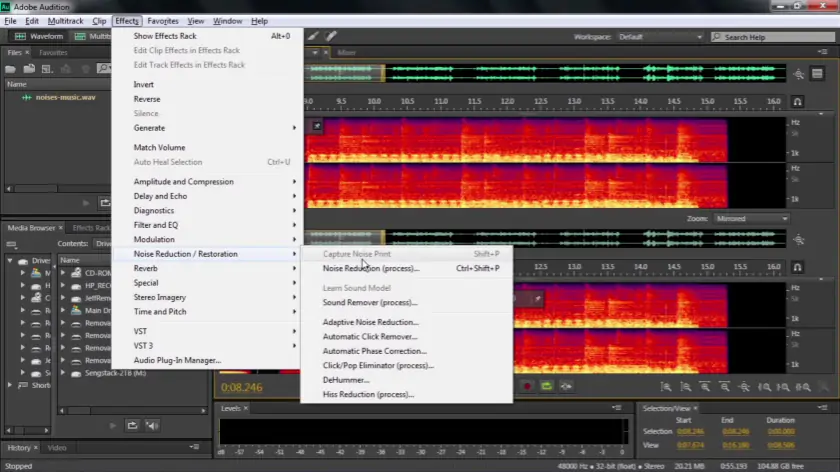This screenshot has height=472, width=840.
Task: Open the DeHummer effect
Action: tap(346, 380)
